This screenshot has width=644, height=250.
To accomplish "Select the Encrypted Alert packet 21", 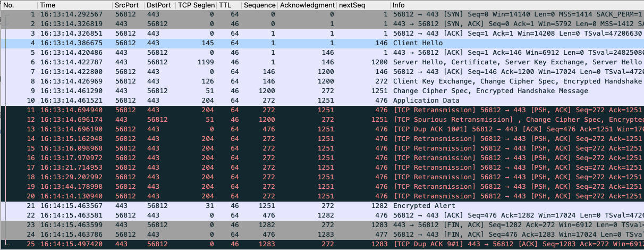I will tap(319, 206).
